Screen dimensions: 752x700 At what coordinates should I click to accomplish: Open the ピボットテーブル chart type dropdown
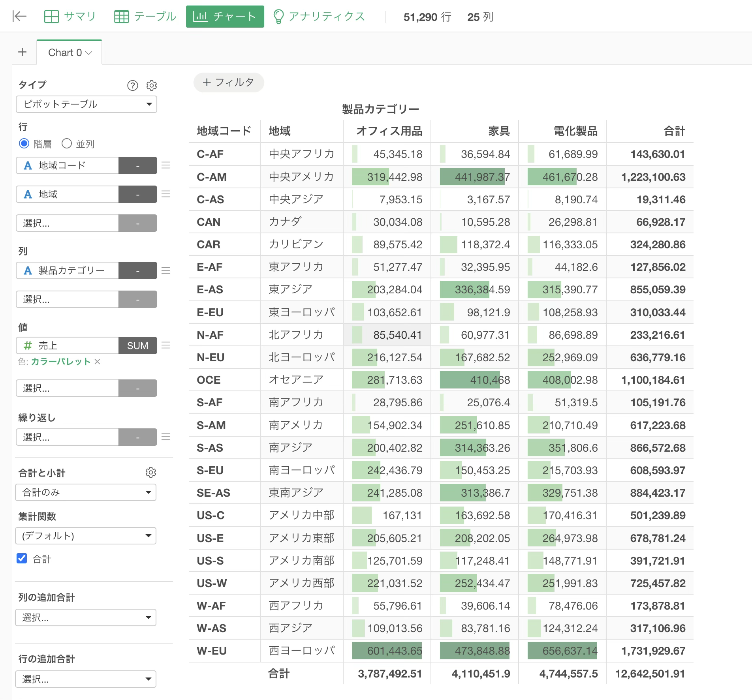tap(86, 104)
